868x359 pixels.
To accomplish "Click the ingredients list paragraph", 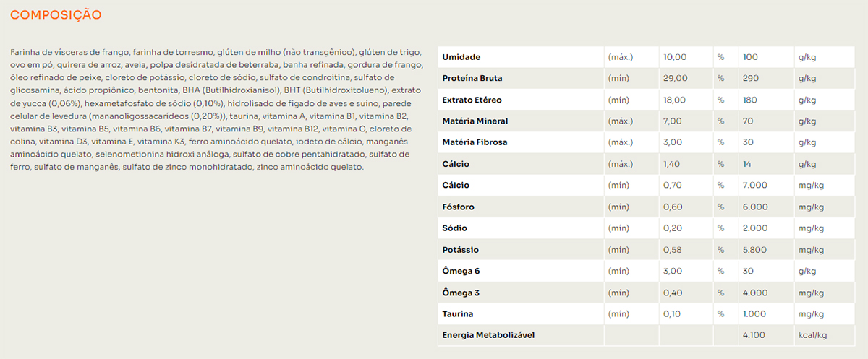I will [212, 110].
